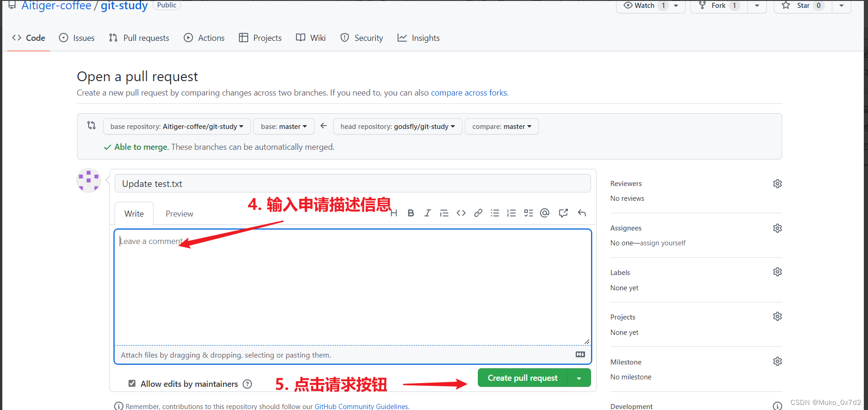Click the compare branches icon
This screenshot has height=410, width=868.
pos(91,125)
